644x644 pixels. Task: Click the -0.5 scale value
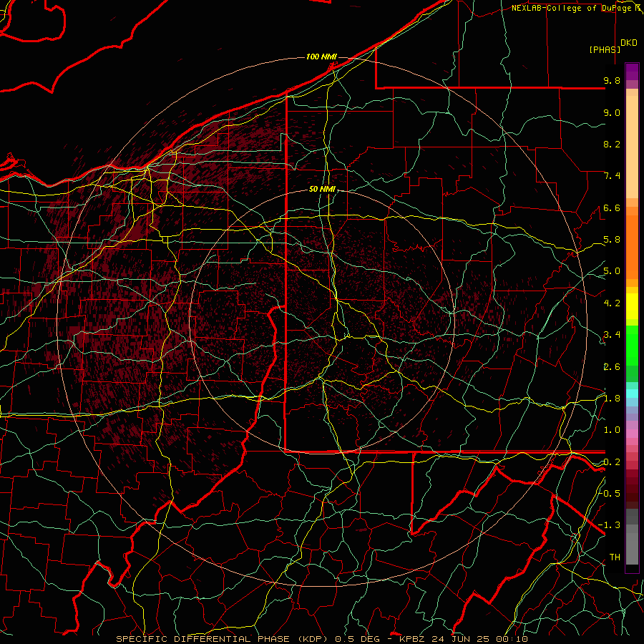click(609, 493)
